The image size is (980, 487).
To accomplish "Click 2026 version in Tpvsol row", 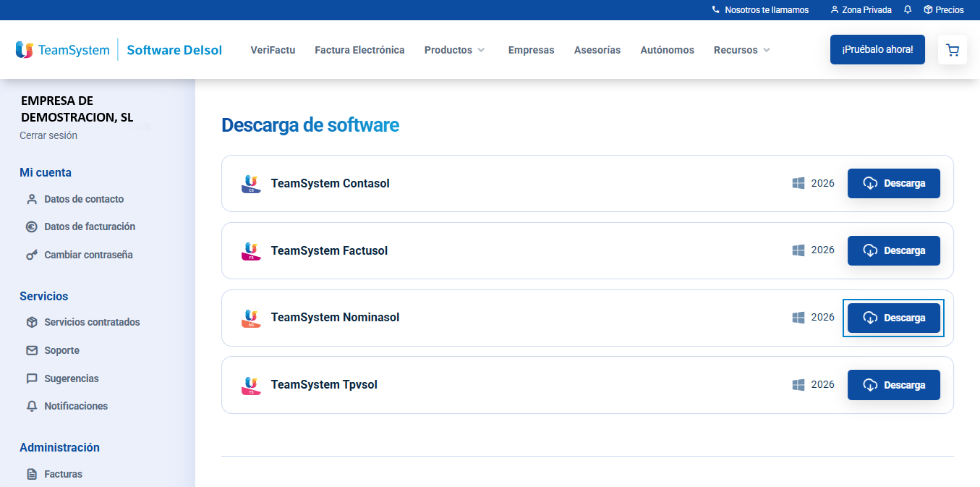I will pyautogui.click(x=822, y=384).
